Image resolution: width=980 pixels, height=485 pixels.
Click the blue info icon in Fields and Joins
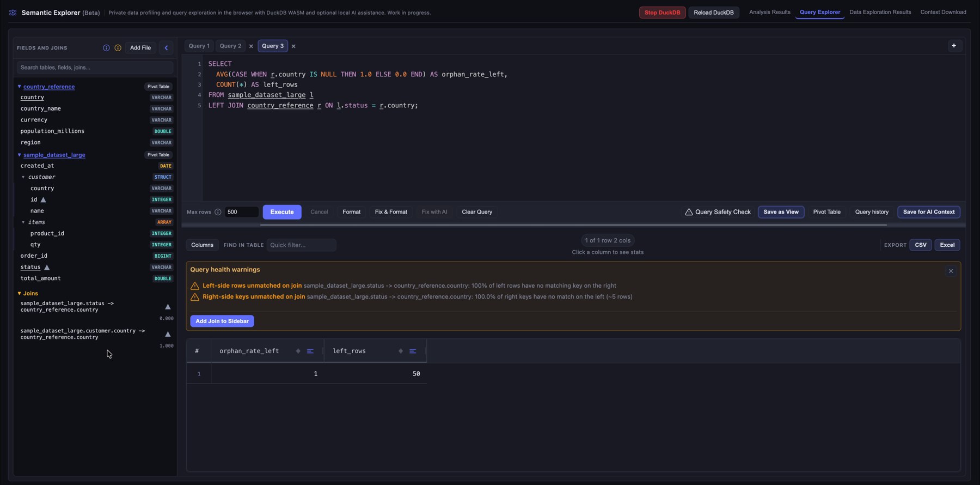(106, 48)
